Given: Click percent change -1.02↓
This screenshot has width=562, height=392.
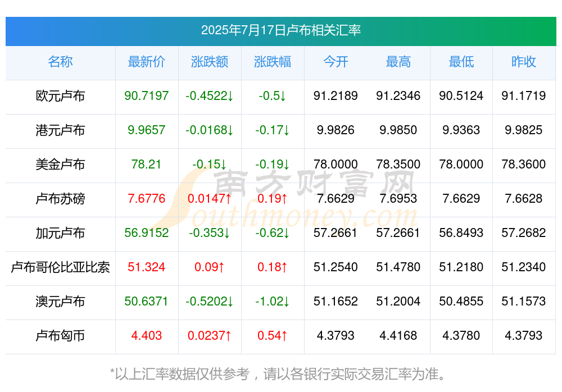Looking at the screenshot, I should 273,301.
